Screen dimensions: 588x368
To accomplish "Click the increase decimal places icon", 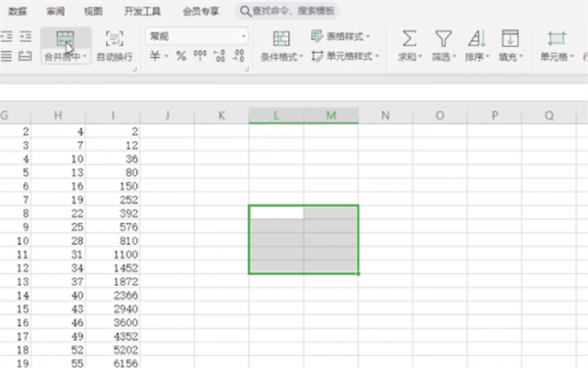I will pos(219,56).
